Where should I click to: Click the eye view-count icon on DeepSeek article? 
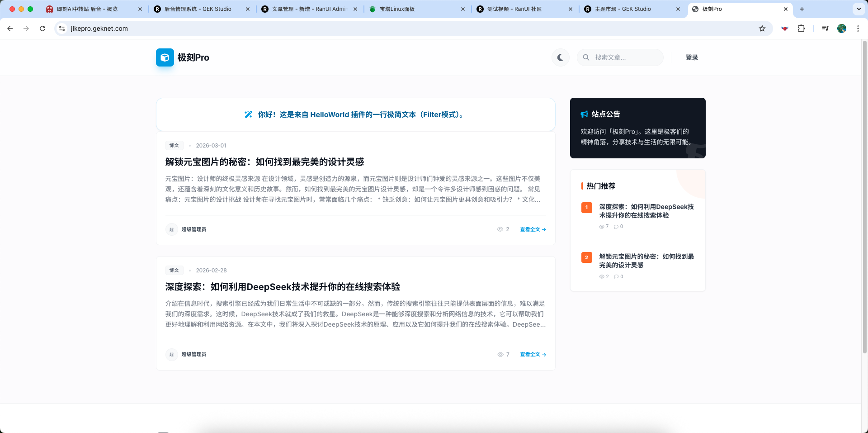pyautogui.click(x=500, y=354)
